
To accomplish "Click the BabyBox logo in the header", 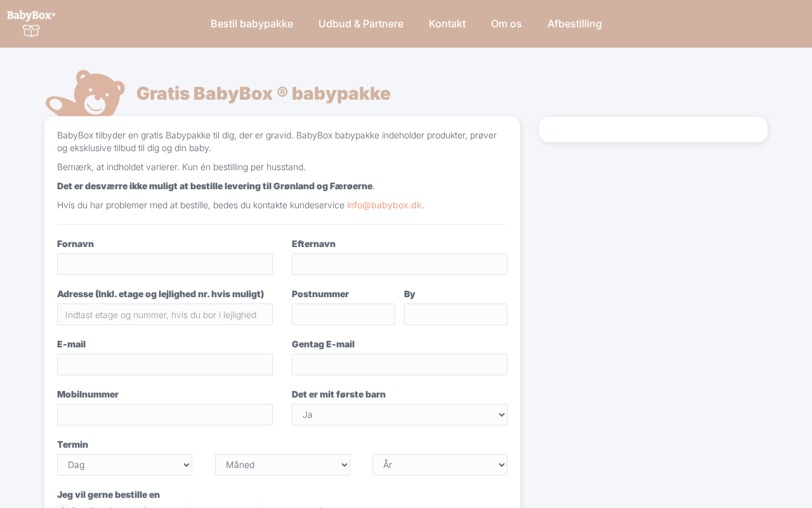I will coord(31,23).
